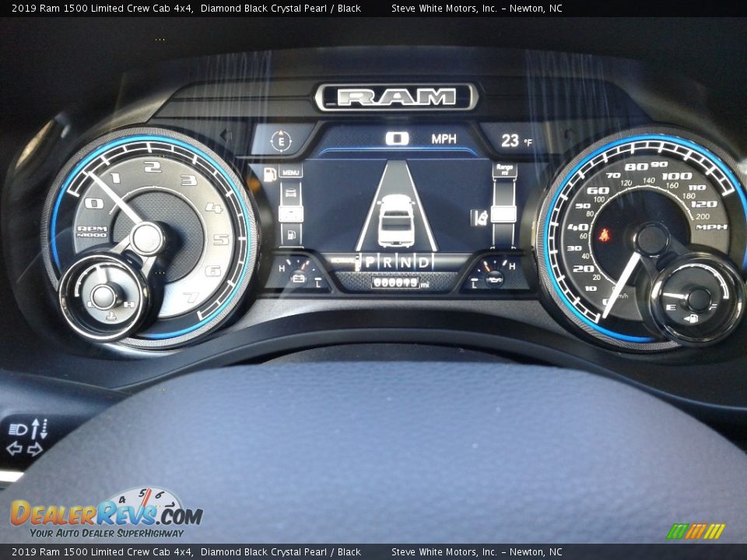Screen dimensions: 747x560
Task: Click the fuel pump icon on fuel gauge
Action: (689, 317)
